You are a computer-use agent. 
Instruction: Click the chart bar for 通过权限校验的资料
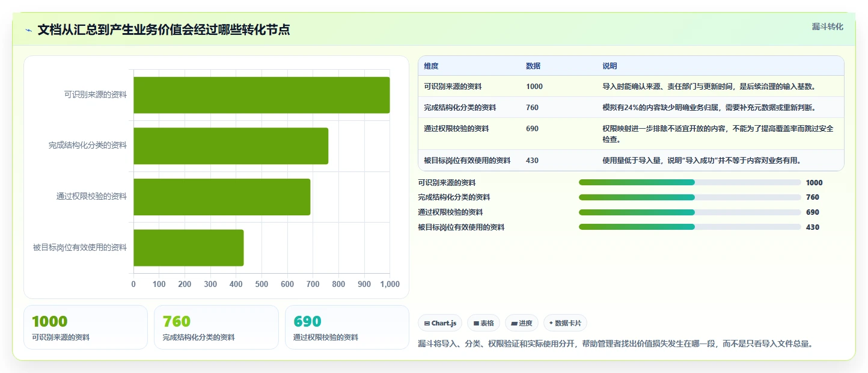[222, 197]
